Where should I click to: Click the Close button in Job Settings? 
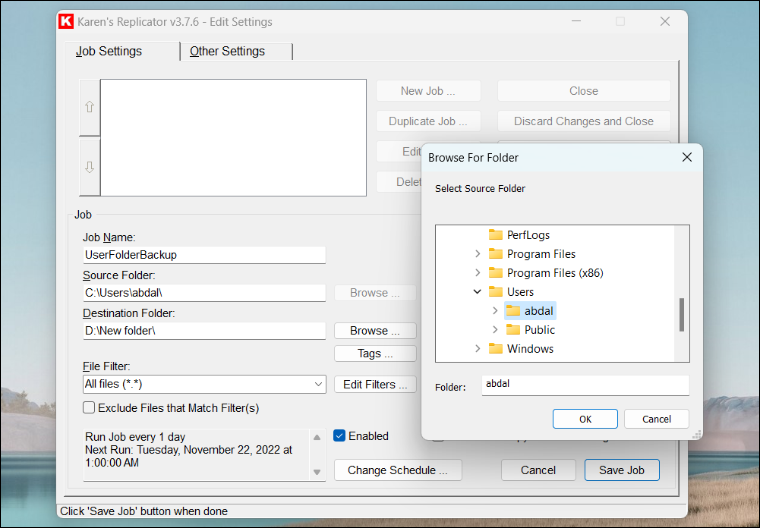(584, 91)
